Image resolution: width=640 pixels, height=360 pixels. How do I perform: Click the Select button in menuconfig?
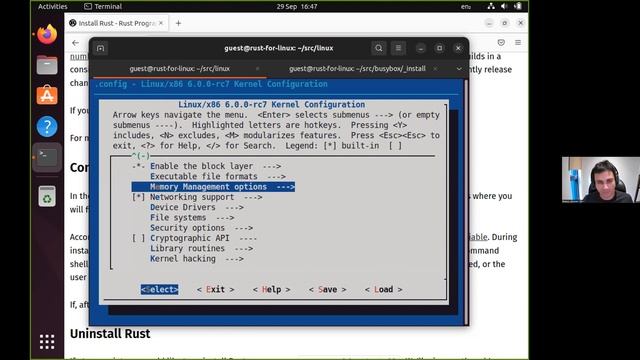pos(159,289)
